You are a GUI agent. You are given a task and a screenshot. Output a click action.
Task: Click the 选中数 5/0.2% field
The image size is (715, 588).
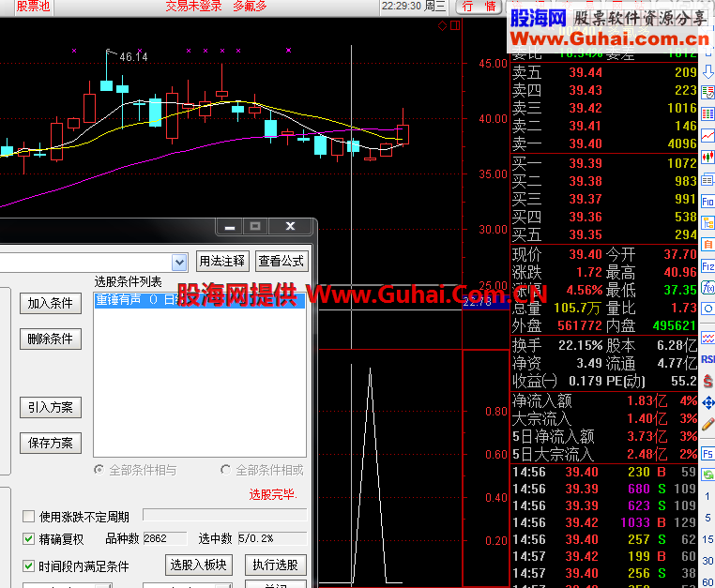coord(272,538)
